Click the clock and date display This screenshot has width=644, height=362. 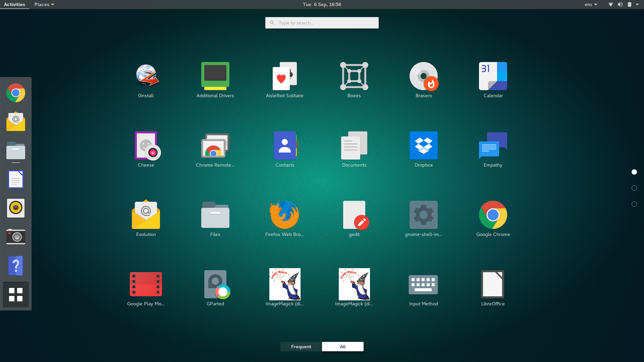322,4
